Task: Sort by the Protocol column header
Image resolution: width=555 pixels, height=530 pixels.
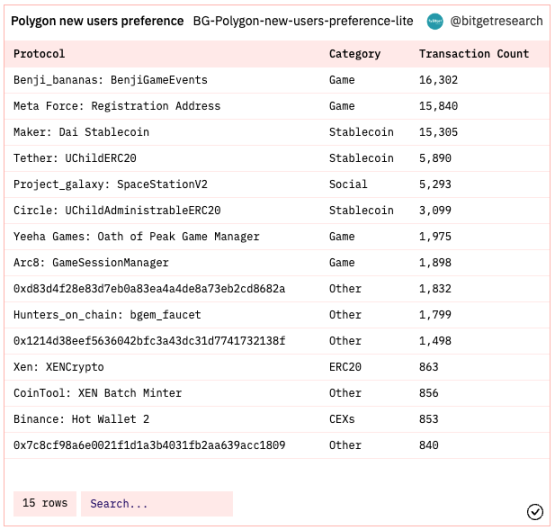Action: [x=39, y=54]
